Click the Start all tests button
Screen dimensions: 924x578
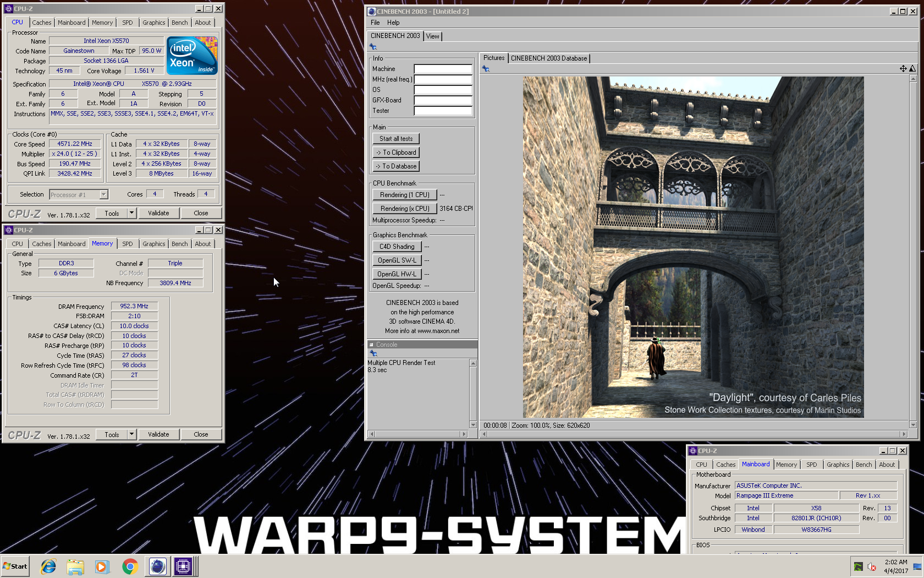(x=396, y=139)
